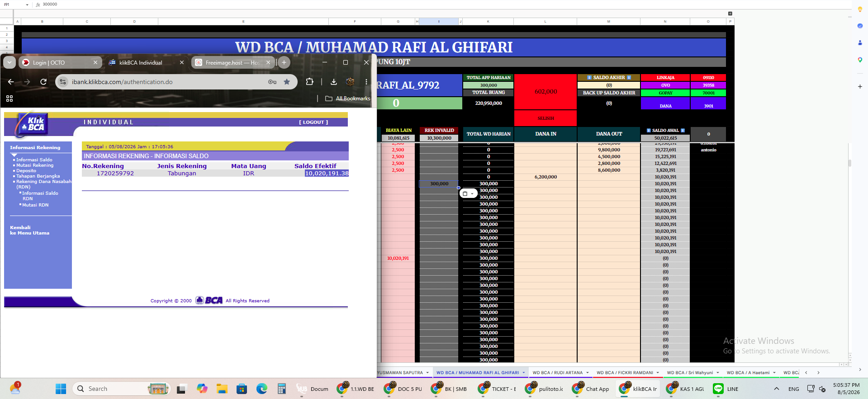Select column K header in spreadsheet
The height and width of the screenshot is (399, 868).
[488, 21]
